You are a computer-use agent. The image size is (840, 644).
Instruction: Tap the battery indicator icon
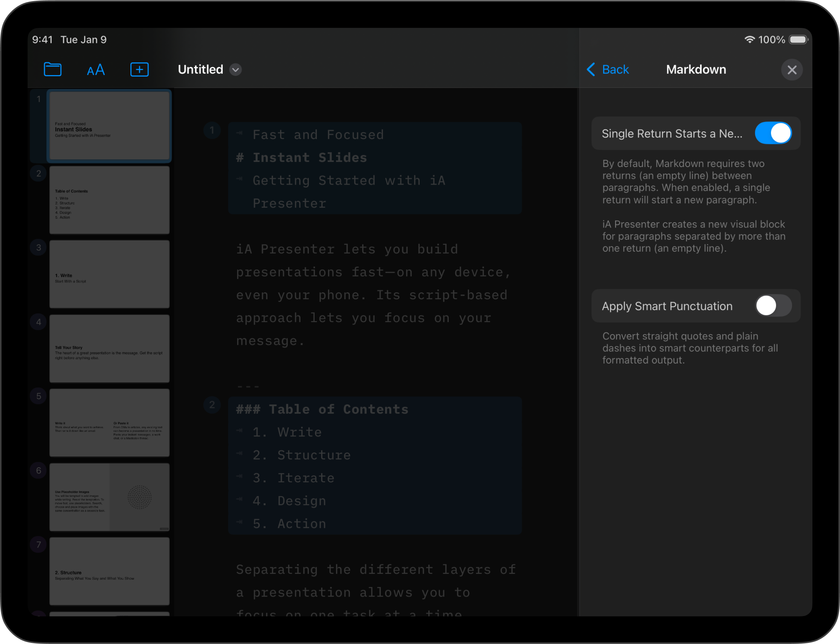(x=799, y=39)
